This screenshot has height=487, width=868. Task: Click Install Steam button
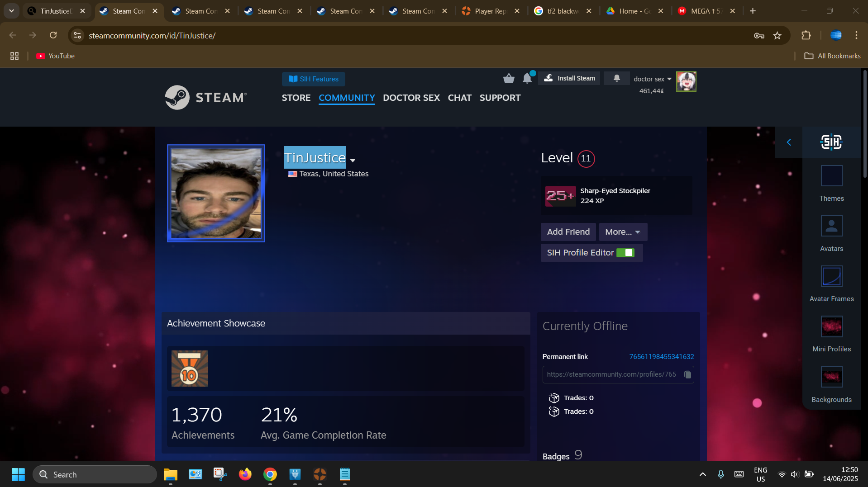569,78
